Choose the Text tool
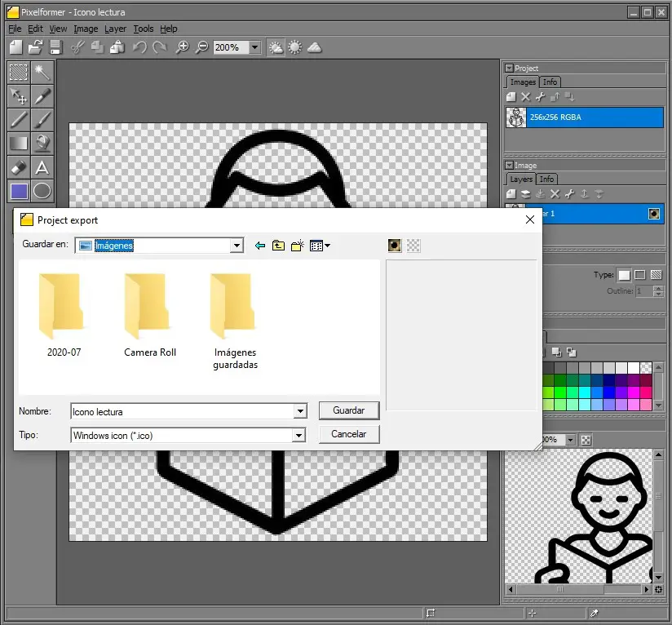The height and width of the screenshot is (625, 672). click(x=42, y=167)
